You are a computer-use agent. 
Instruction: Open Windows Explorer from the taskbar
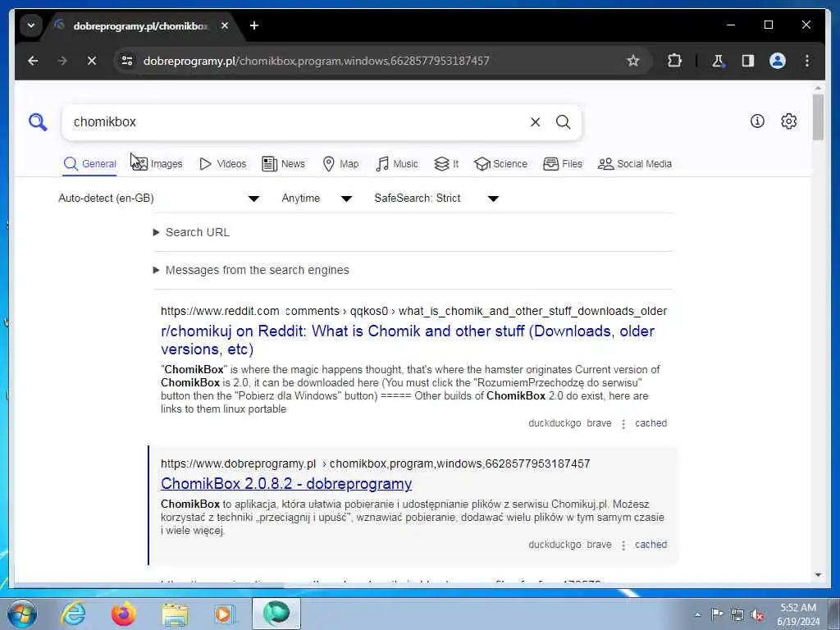176,614
